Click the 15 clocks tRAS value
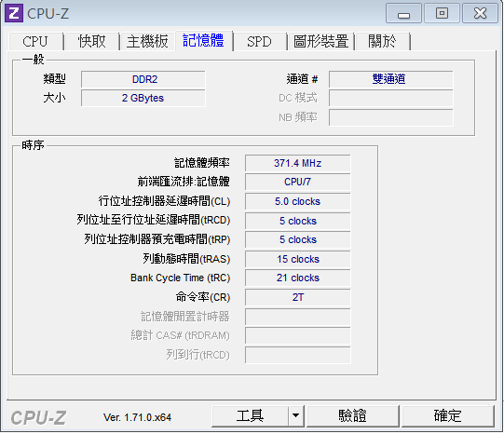Screen dimensions: 504x434 297,259
